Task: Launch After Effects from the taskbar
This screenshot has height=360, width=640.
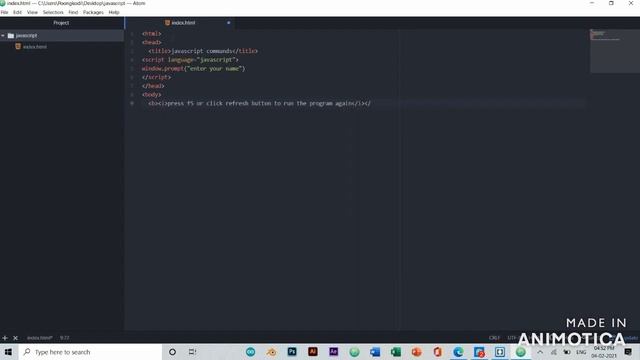Action: point(334,352)
